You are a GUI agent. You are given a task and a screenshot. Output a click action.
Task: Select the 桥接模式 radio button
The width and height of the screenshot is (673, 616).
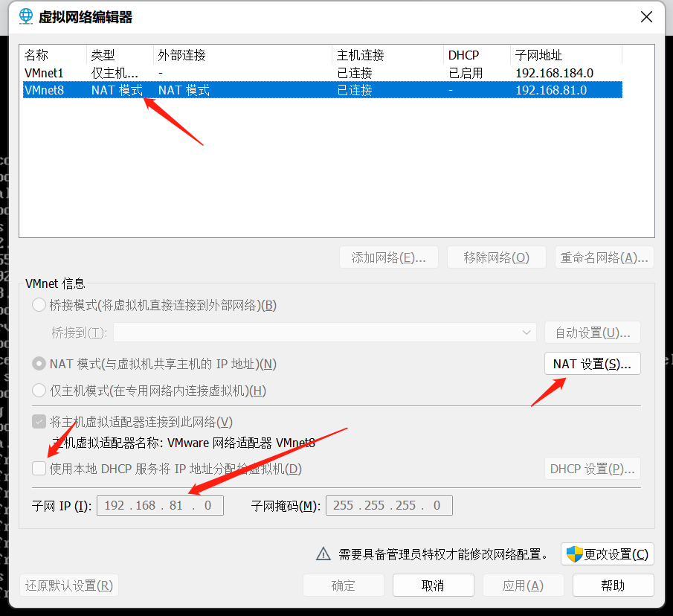pyautogui.click(x=39, y=305)
